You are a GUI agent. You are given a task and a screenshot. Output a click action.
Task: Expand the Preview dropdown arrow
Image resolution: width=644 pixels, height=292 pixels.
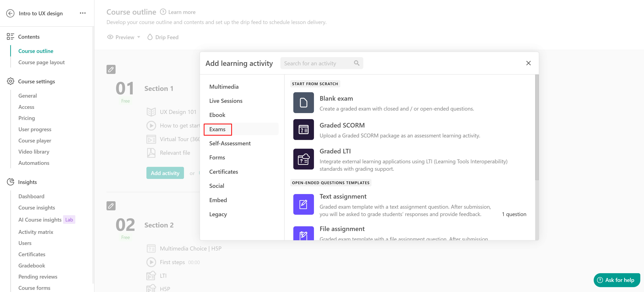[139, 37]
